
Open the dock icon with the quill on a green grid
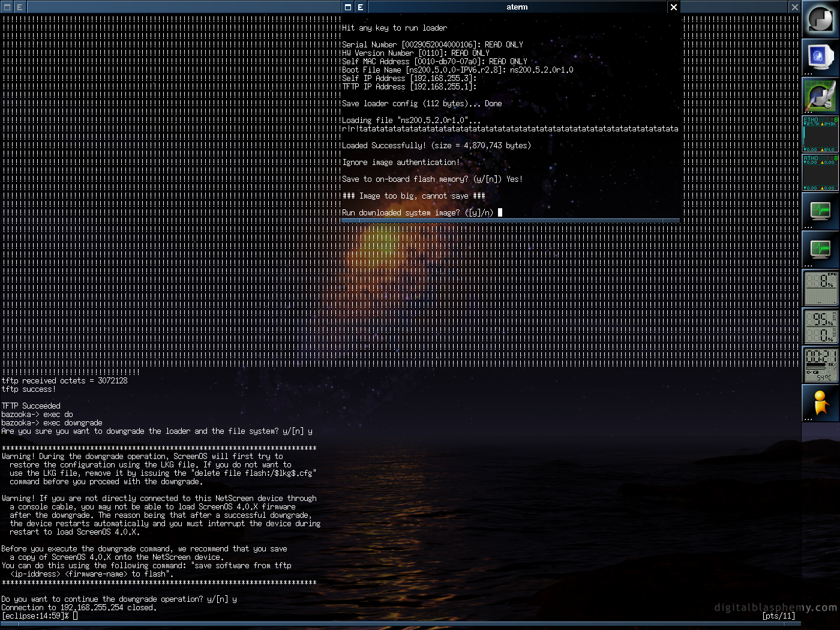point(821,96)
